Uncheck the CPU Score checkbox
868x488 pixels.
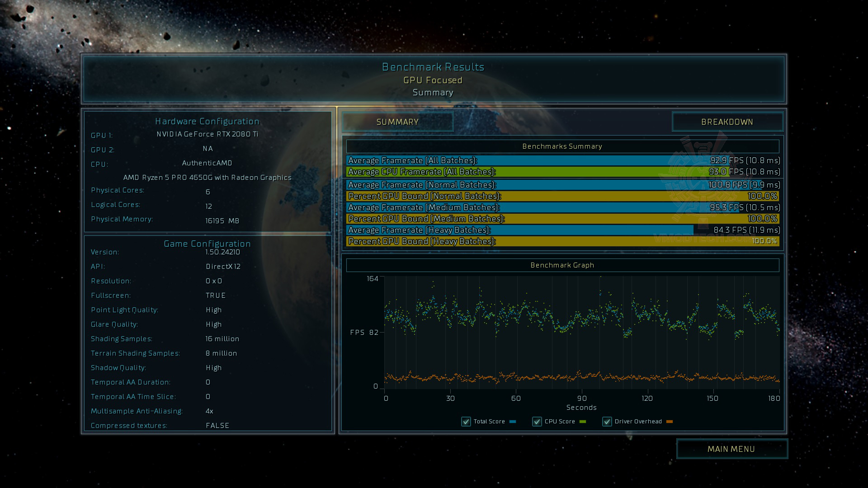point(537,422)
